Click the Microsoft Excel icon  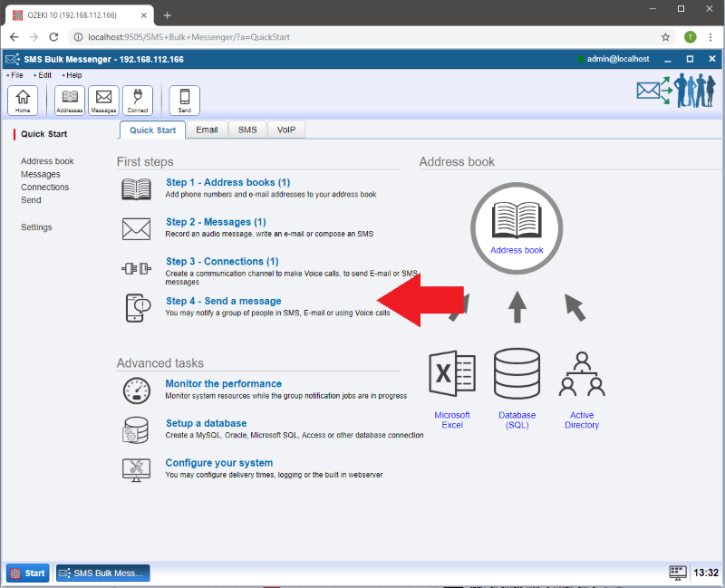(x=451, y=375)
